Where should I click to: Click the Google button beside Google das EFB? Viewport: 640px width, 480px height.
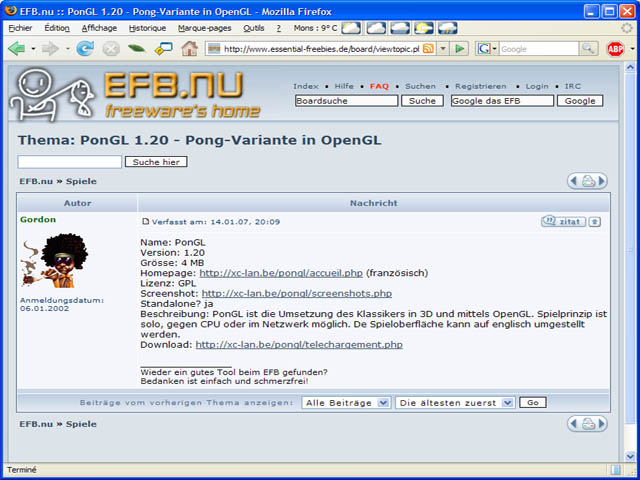pyautogui.click(x=580, y=101)
